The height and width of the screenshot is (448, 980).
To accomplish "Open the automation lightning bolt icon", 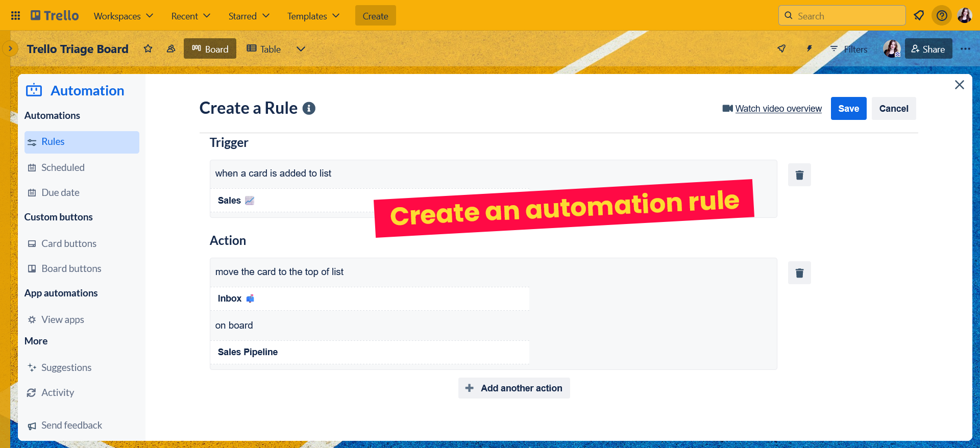I will click(809, 49).
